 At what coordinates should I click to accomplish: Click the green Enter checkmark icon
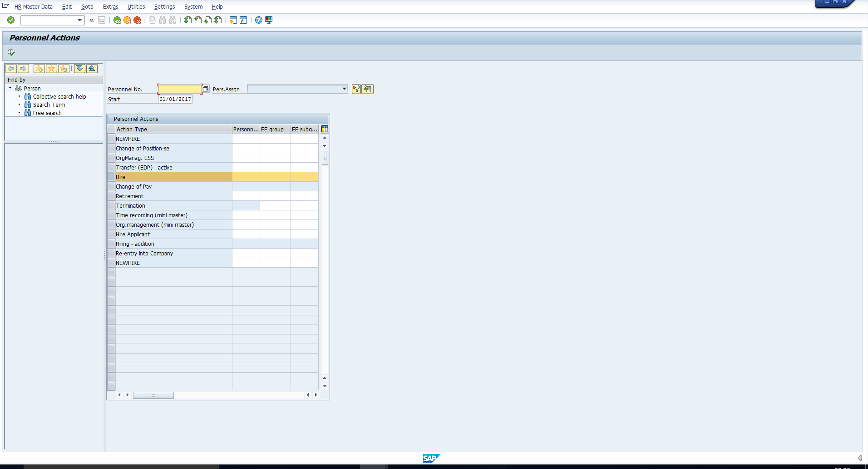11,20
